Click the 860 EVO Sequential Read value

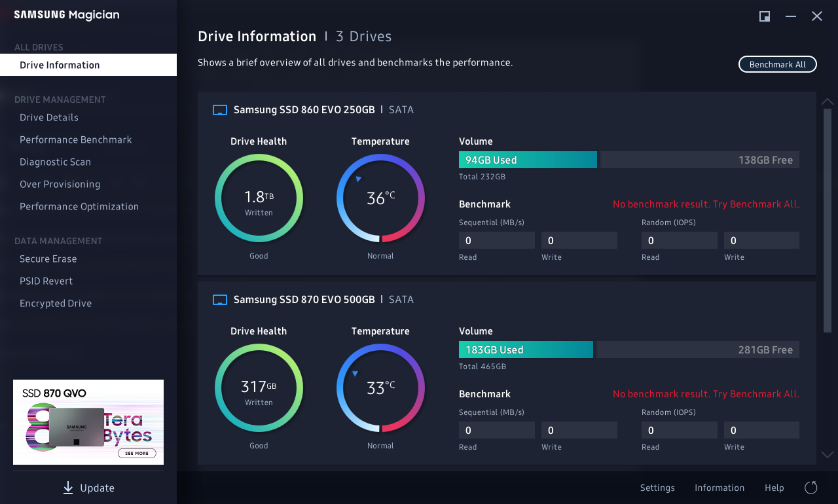497,240
